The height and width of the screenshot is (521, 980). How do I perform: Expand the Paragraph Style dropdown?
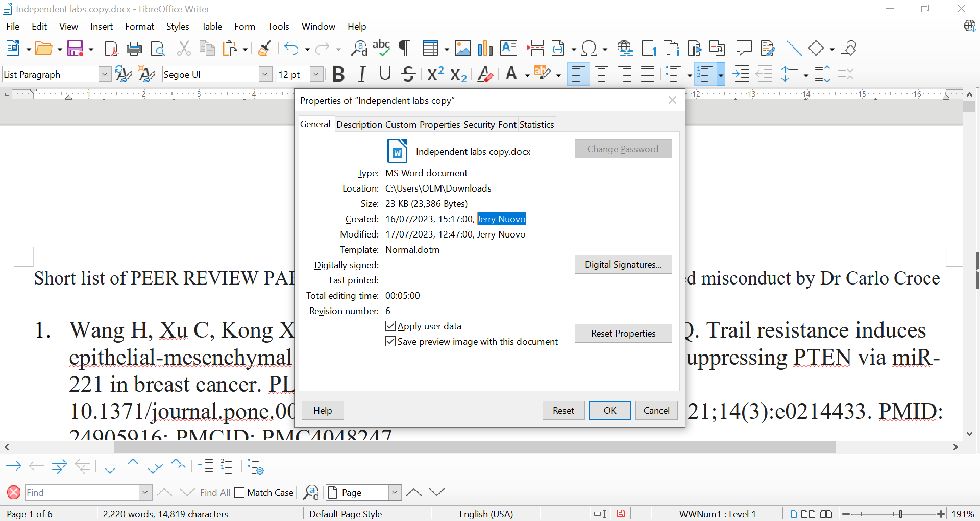(x=105, y=75)
